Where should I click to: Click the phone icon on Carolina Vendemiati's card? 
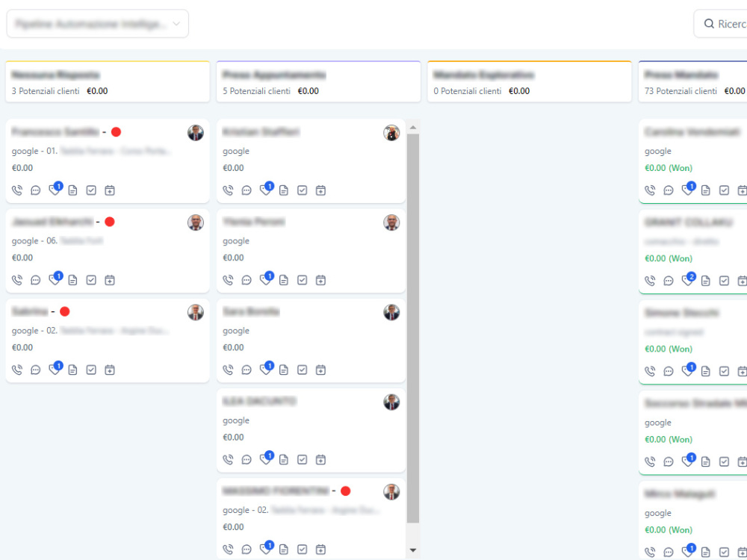click(650, 190)
